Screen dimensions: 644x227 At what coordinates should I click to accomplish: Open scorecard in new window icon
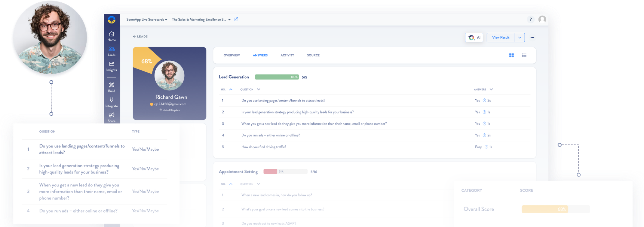pyautogui.click(x=236, y=19)
